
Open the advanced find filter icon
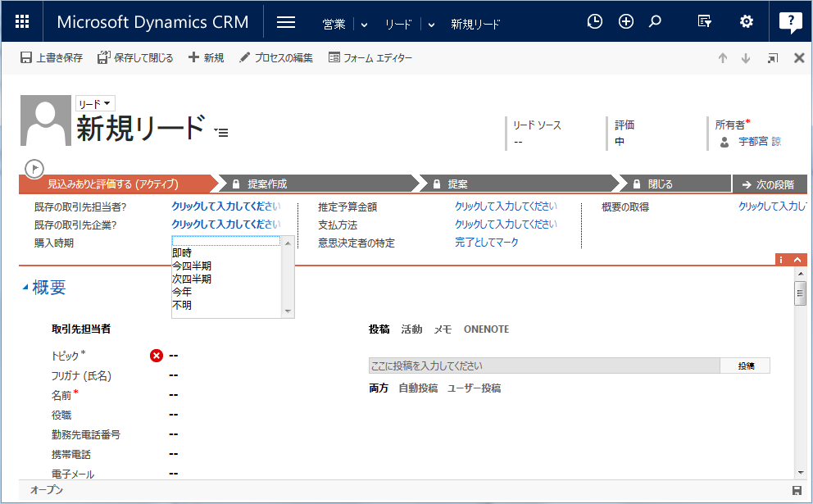[x=704, y=21]
